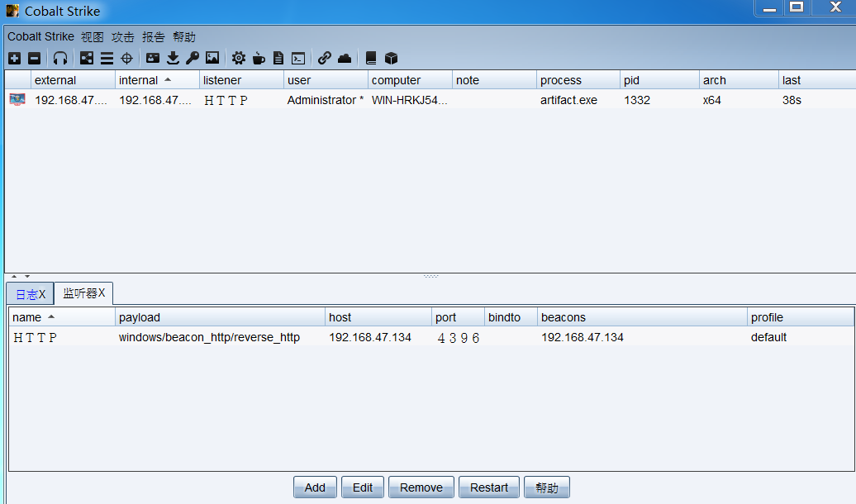The image size is (856, 504).
Task: Select the 监听器 tab
Action: click(x=83, y=293)
